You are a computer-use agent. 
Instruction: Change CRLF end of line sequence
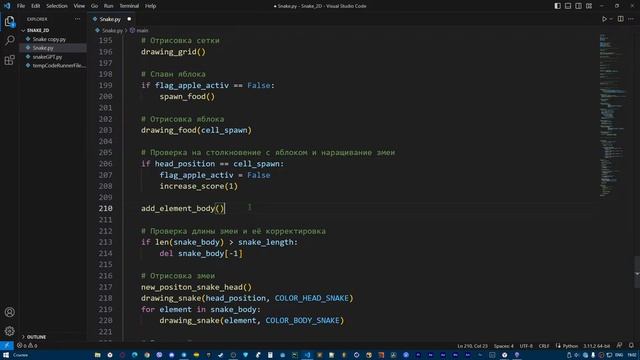tap(544, 345)
